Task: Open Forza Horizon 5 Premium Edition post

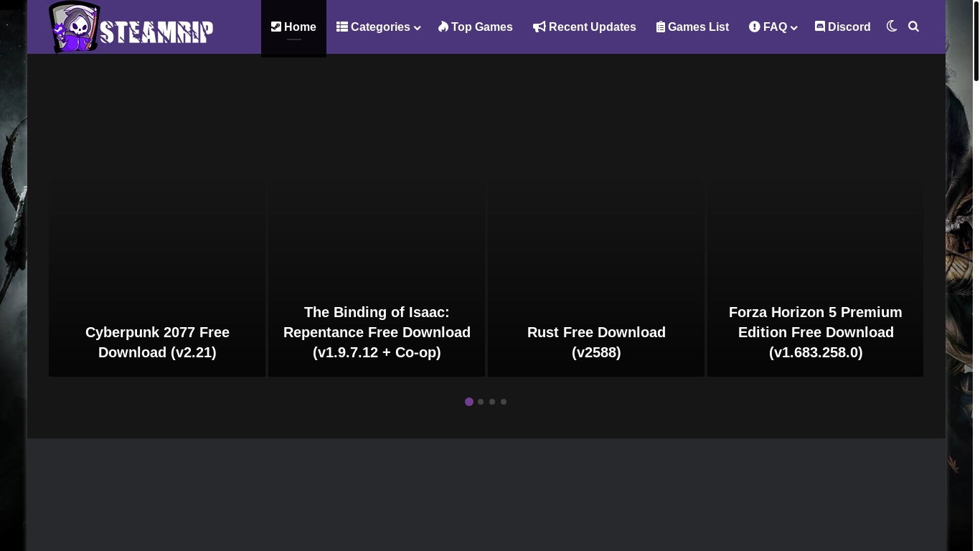Action: click(x=816, y=332)
